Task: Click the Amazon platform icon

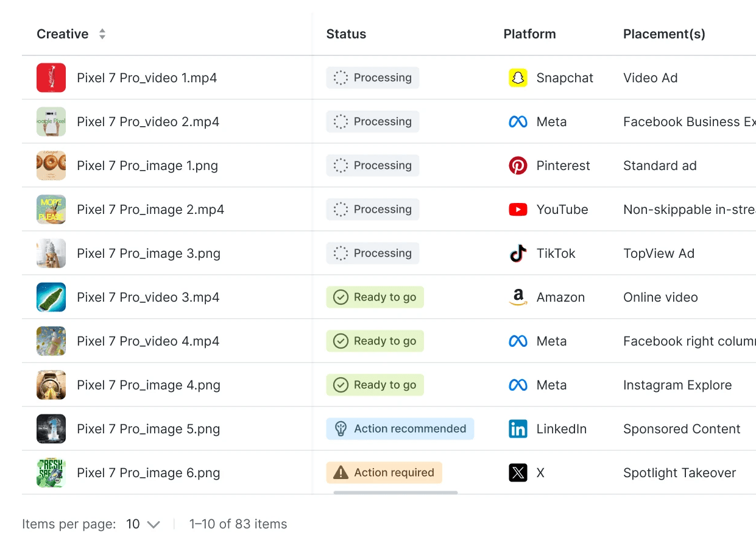Action: point(518,297)
